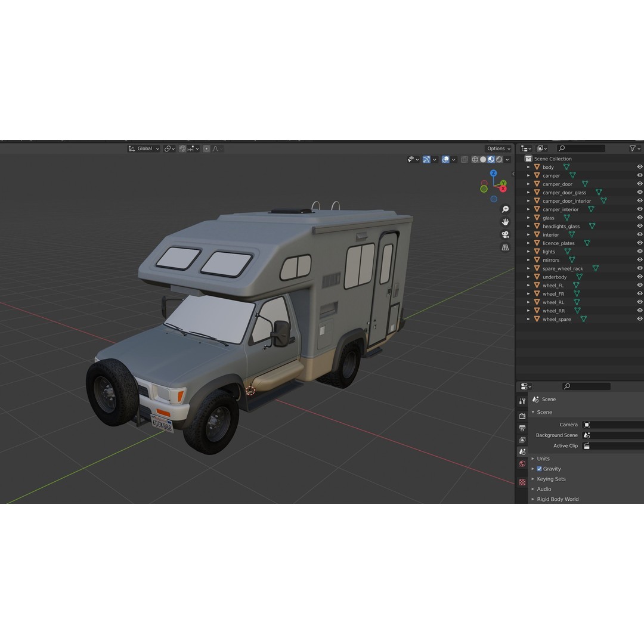Image resolution: width=644 pixels, height=644 pixels.
Task: Open the Options popover in the viewport header
Action: click(498, 148)
